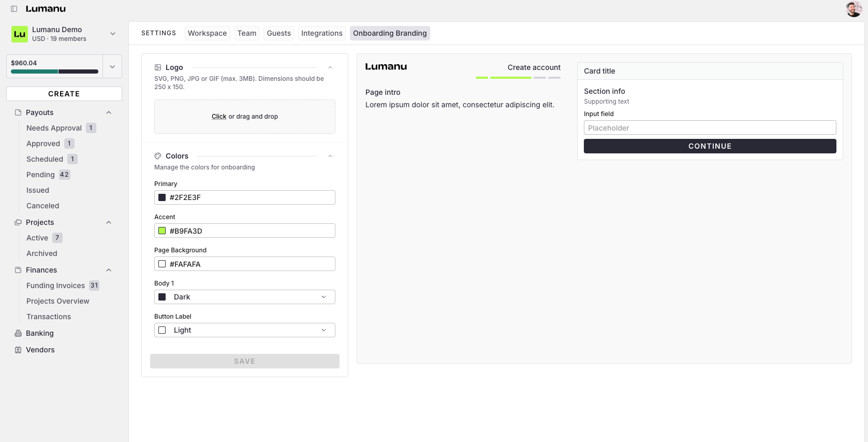The image size is (868, 442).
Task: Open the Lumanu Demo workspace switcher chevron
Action: pyautogui.click(x=113, y=34)
